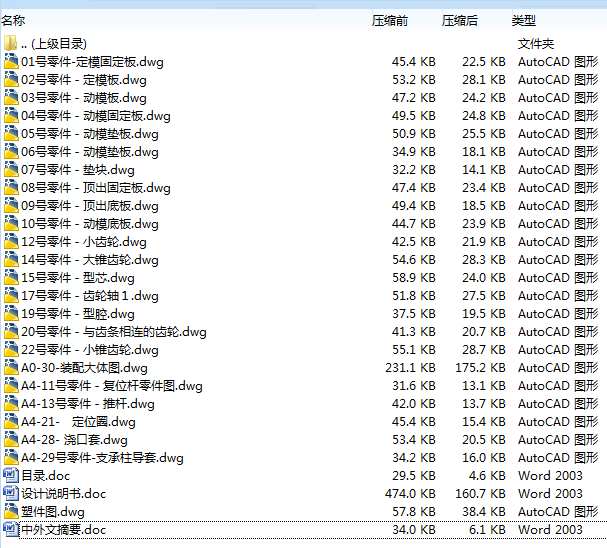This screenshot has height=548, width=607.
Task: Select file name A0-30-装配大体图.dwg
Action: coord(84,368)
